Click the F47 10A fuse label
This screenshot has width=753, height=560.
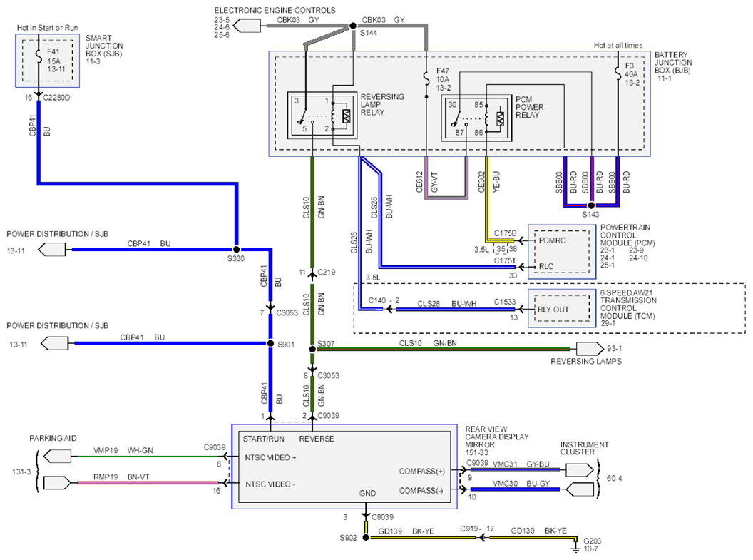pyautogui.click(x=444, y=79)
